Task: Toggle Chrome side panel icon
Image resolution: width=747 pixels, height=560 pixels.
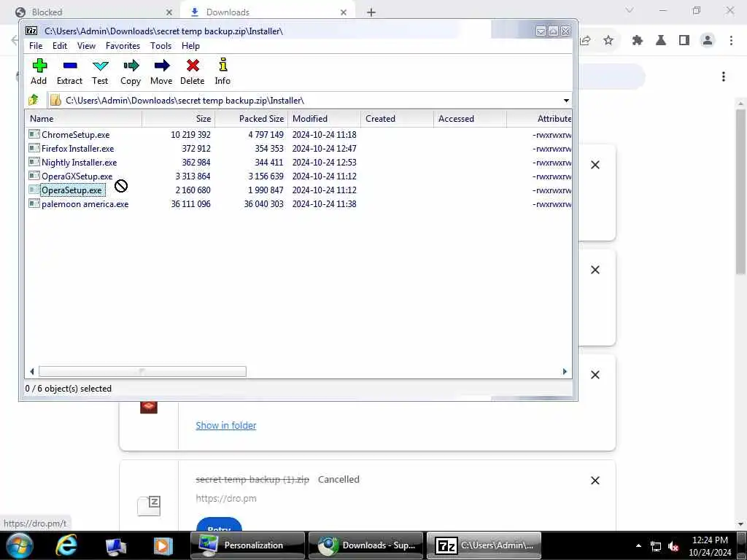Action: coord(684,41)
